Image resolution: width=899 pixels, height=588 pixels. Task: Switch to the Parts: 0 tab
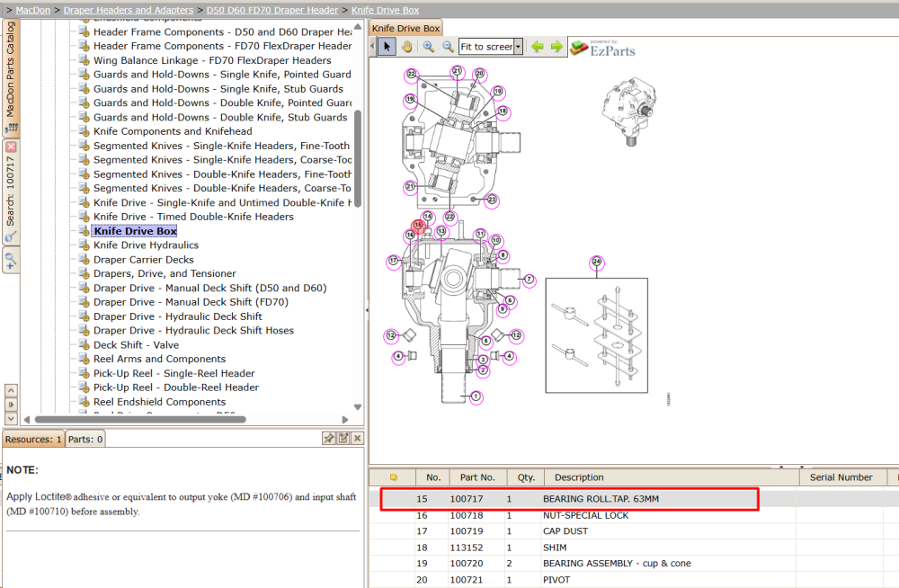coord(85,439)
